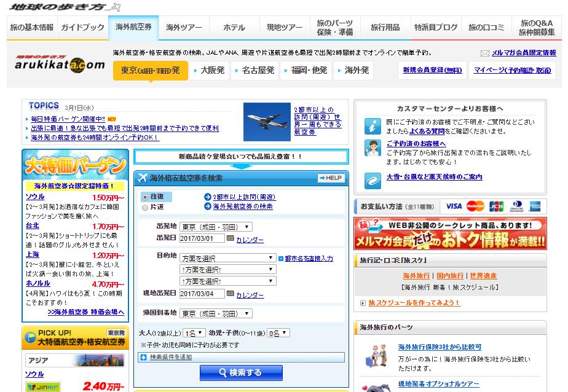Click the travel insurance couple illustration
568x392 pixels.
pyautogui.click(x=375, y=356)
